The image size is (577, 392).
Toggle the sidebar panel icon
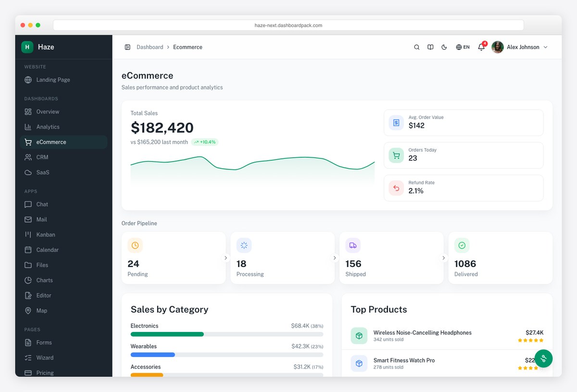[127, 47]
